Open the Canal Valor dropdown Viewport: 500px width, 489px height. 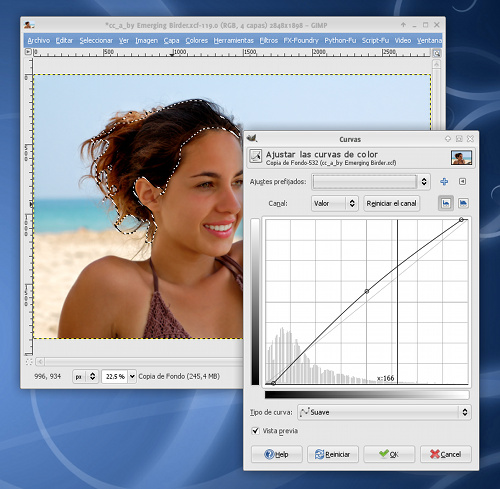point(335,203)
